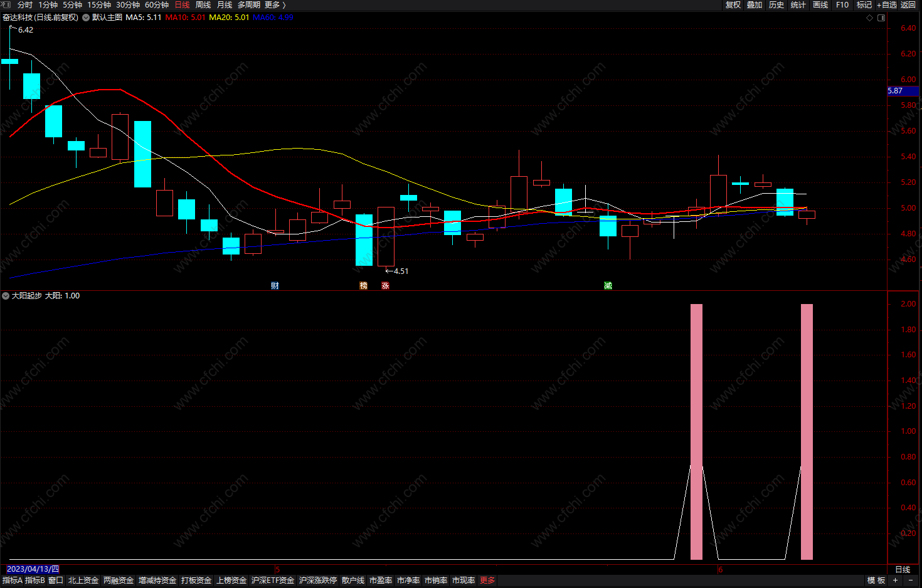Click the green 减 marker icon

coord(608,286)
